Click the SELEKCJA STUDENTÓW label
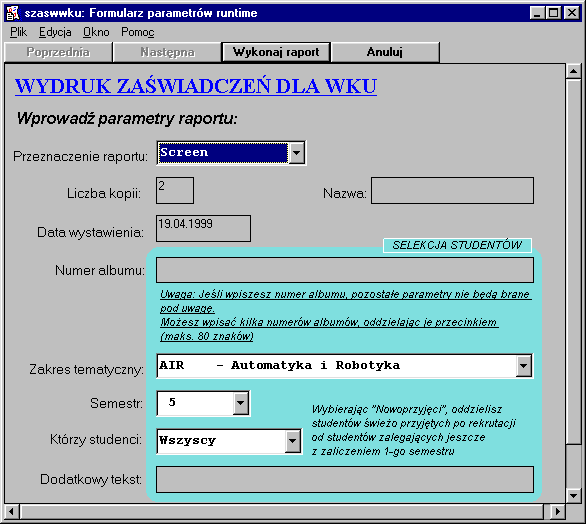 [457, 246]
